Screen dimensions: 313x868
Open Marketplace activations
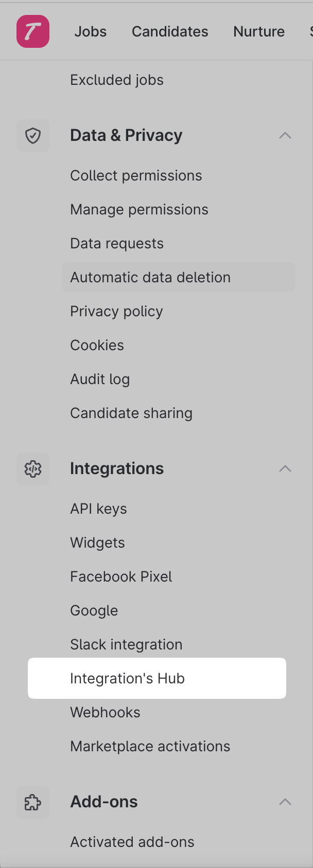[x=150, y=747]
